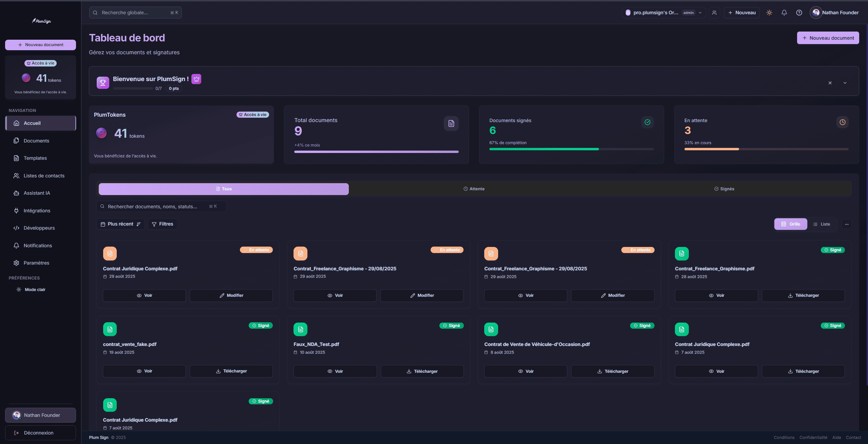
Task: Download Contrat_Freelance_Graphisme.pdf from 28 août
Action: (803, 295)
